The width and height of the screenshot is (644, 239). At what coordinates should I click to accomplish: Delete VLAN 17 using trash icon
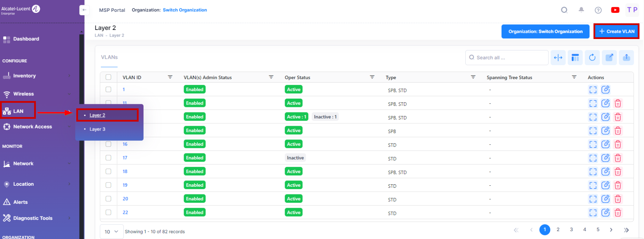pos(618,158)
